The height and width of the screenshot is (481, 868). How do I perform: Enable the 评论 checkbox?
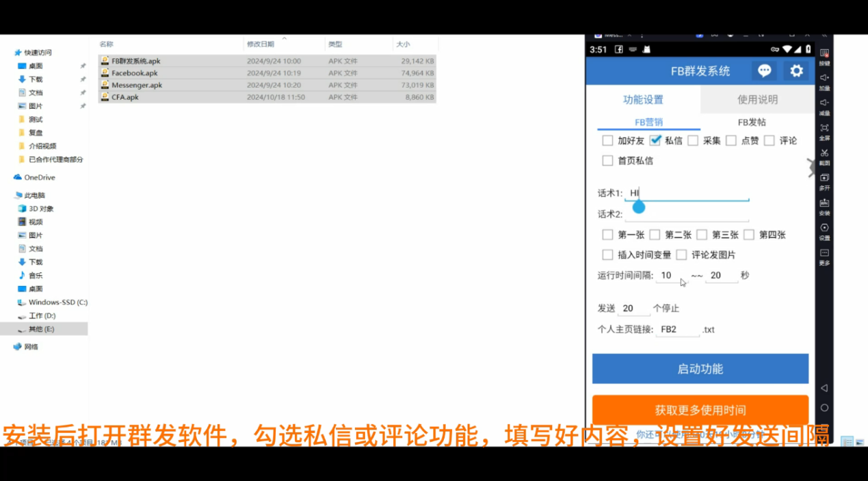[x=770, y=140]
